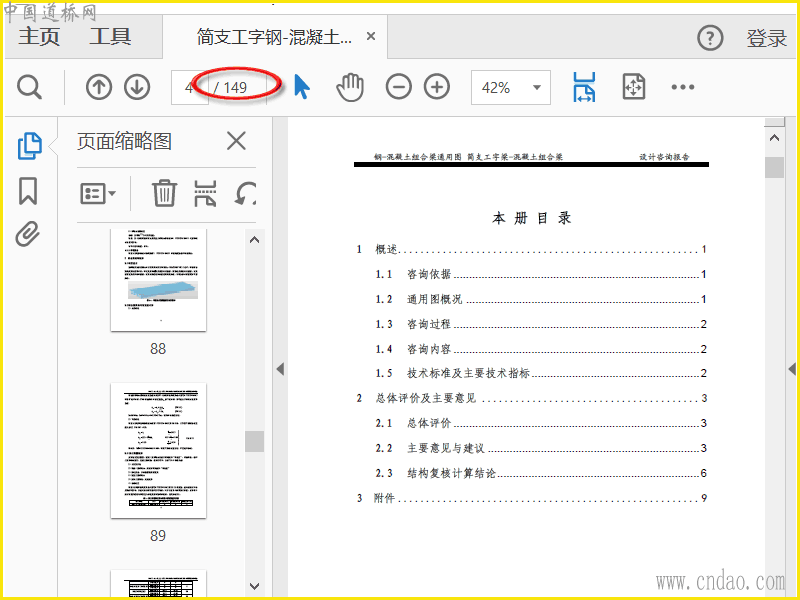This screenshot has height=600, width=800.
Task: Open the search magnifier tool
Action: coord(29,87)
